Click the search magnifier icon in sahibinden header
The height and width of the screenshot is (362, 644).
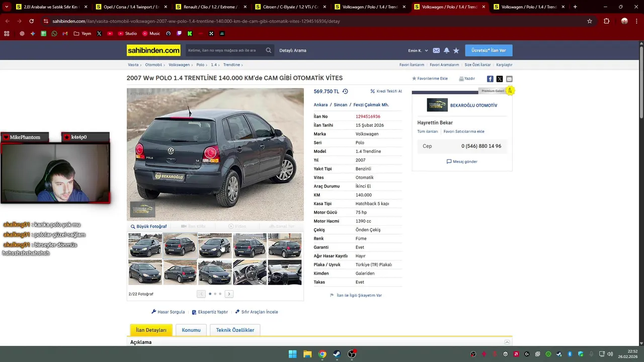tap(269, 50)
